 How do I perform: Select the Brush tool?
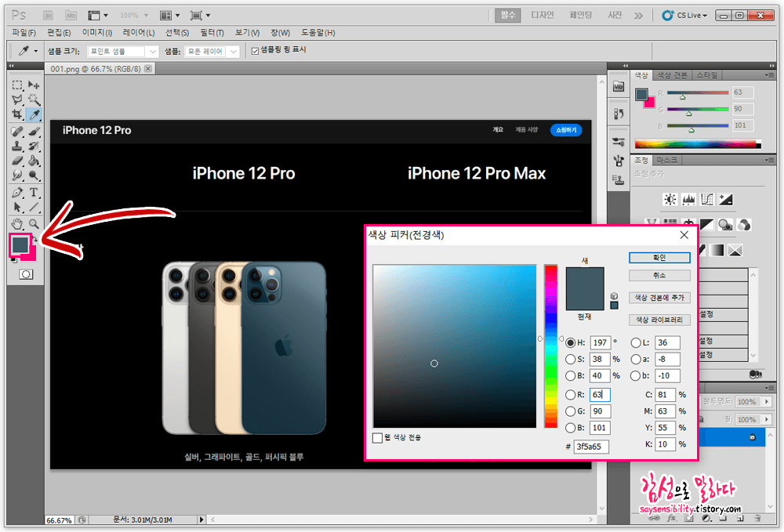click(34, 132)
